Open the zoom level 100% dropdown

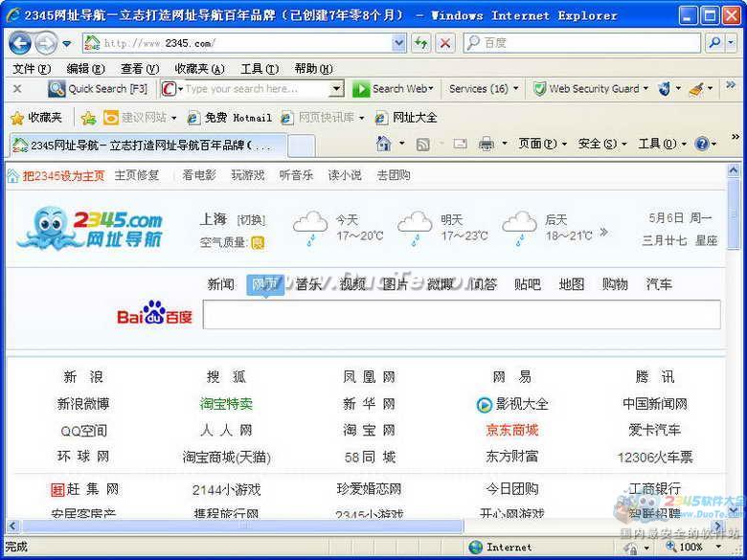pyautogui.click(x=718, y=548)
